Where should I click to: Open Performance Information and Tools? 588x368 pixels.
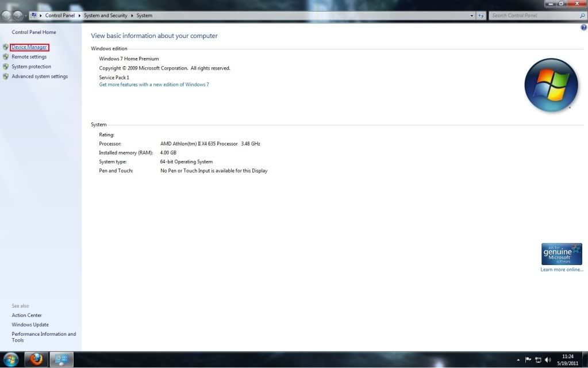pyautogui.click(x=44, y=338)
